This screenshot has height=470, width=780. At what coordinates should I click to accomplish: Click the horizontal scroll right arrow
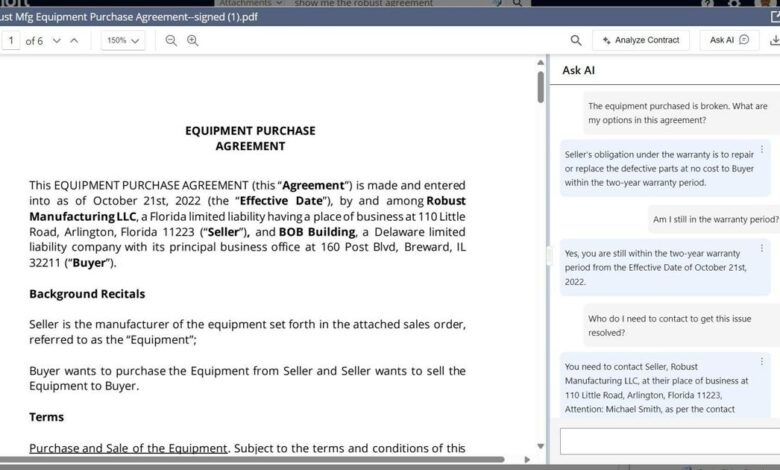click(527, 459)
